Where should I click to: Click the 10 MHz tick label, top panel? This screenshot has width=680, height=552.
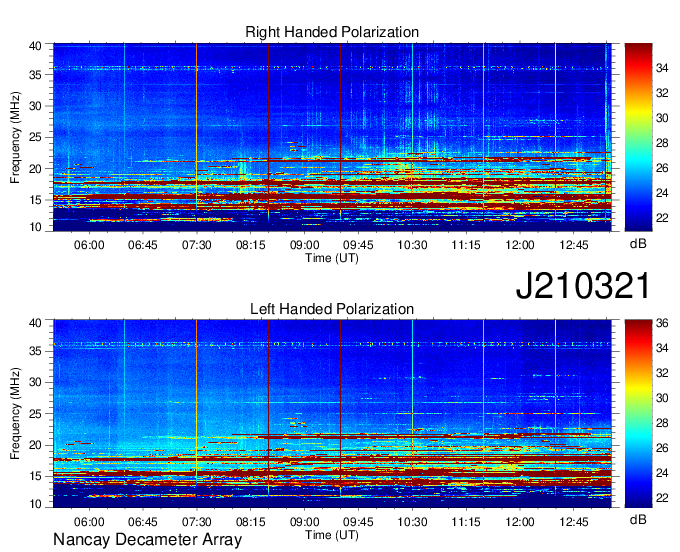point(35,227)
